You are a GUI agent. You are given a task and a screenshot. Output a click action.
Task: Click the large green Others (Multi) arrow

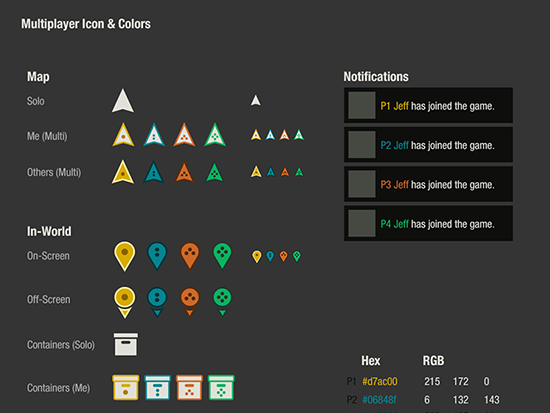[214, 172]
